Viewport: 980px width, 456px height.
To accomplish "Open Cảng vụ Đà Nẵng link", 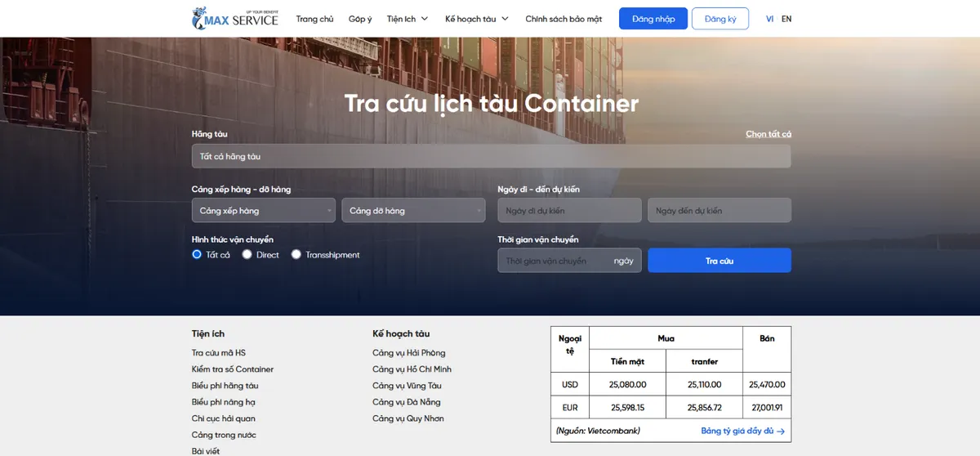I will pyautogui.click(x=407, y=402).
